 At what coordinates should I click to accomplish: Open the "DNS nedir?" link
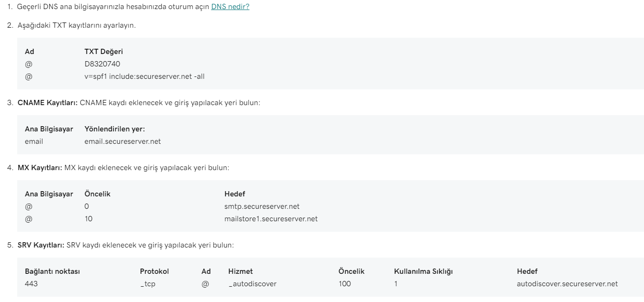point(230,8)
